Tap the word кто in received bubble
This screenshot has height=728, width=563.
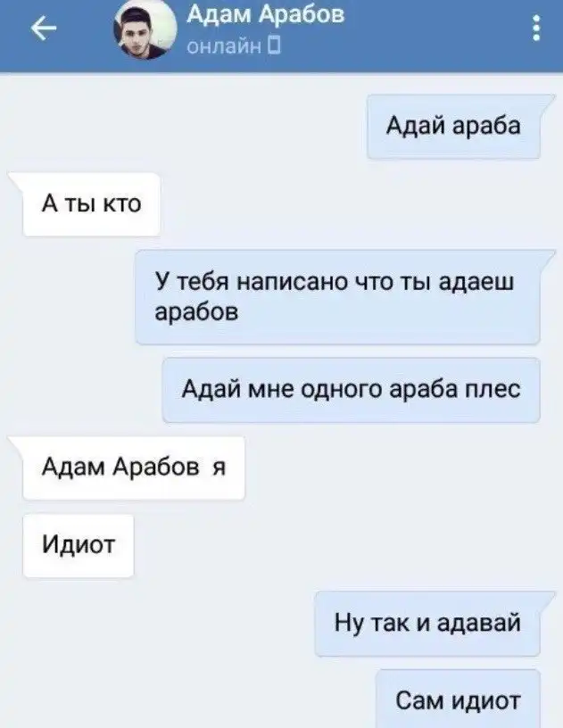121,203
